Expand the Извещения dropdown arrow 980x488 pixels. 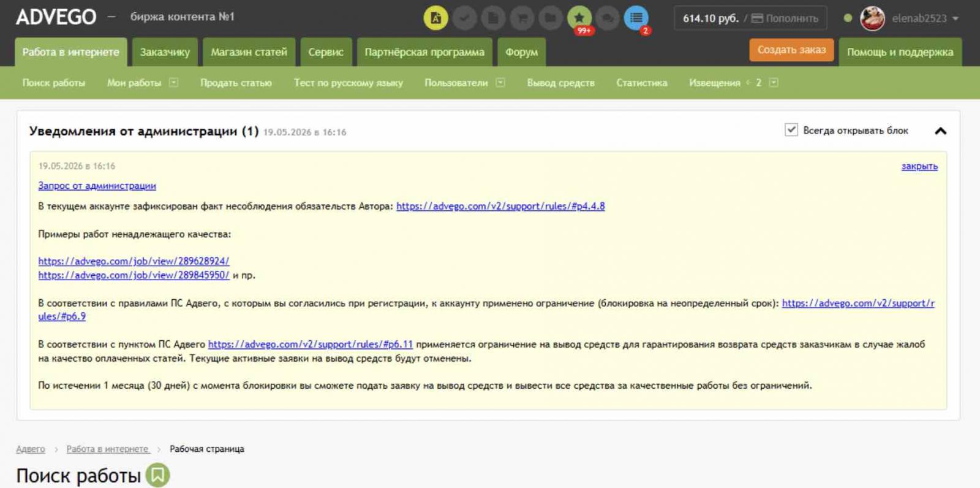774,82
